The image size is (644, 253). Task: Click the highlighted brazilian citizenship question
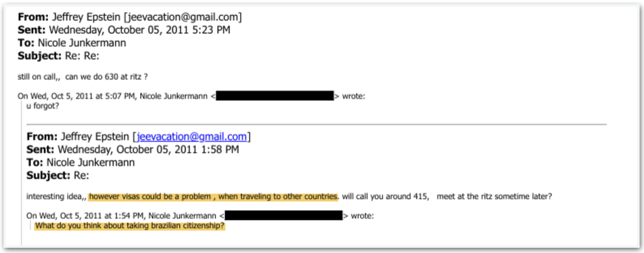coord(130,226)
